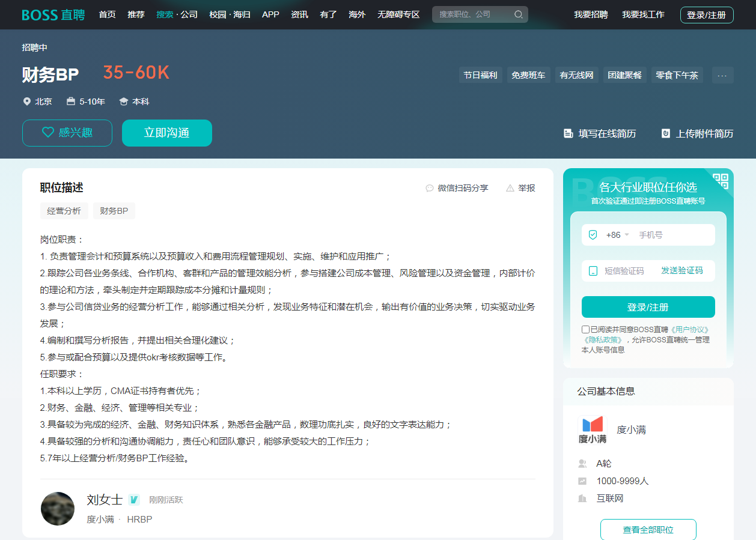The image size is (756, 540).
Task: Open the +86 country code dropdown
Action: [x=617, y=235]
